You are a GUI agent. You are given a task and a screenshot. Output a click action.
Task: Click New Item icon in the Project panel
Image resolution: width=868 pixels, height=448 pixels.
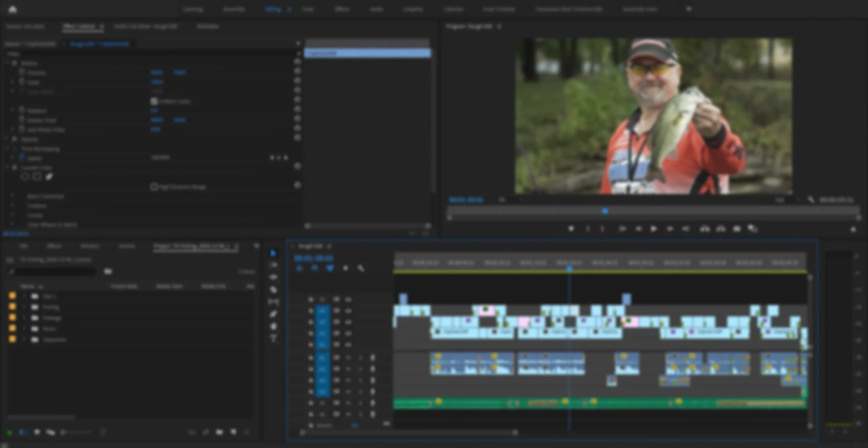tap(233, 432)
